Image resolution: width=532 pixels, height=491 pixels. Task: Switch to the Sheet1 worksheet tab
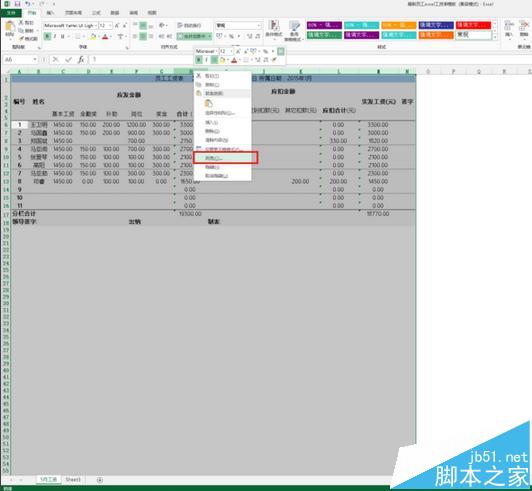coord(73,480)
